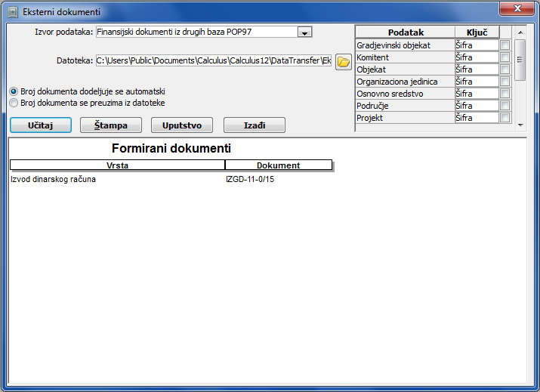This screenshot has width=540, height=392.
Task: Check the box next to Projekt
Action: point(505,118)
